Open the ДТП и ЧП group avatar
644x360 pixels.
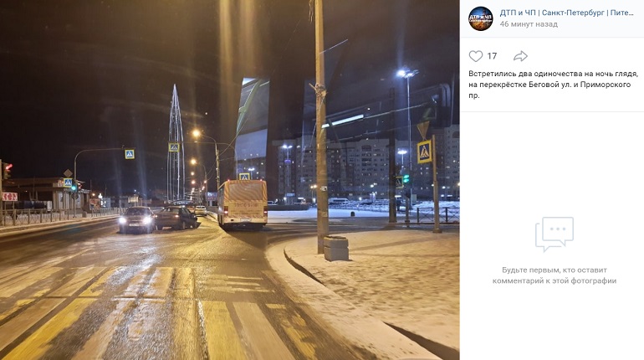pos(481,18)
